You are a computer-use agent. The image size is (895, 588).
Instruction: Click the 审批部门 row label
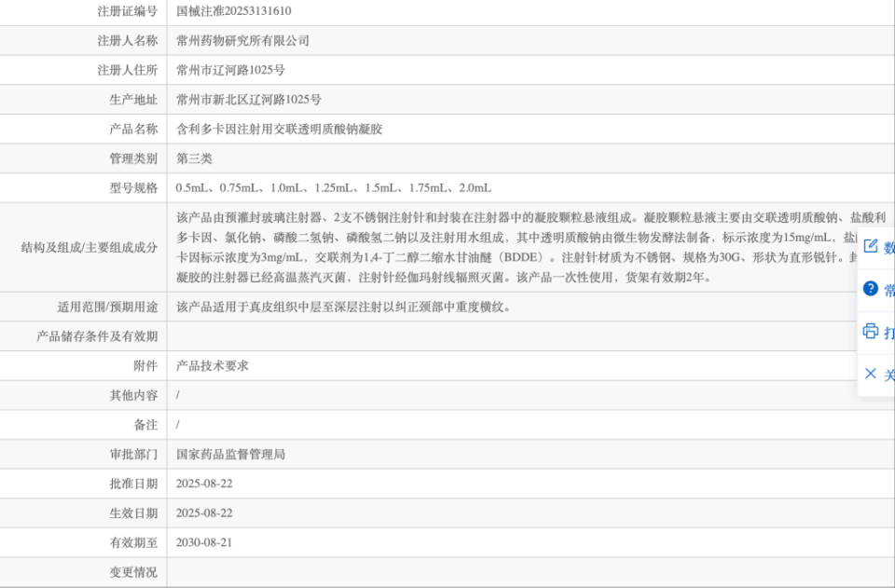click(x=133, y=454)
